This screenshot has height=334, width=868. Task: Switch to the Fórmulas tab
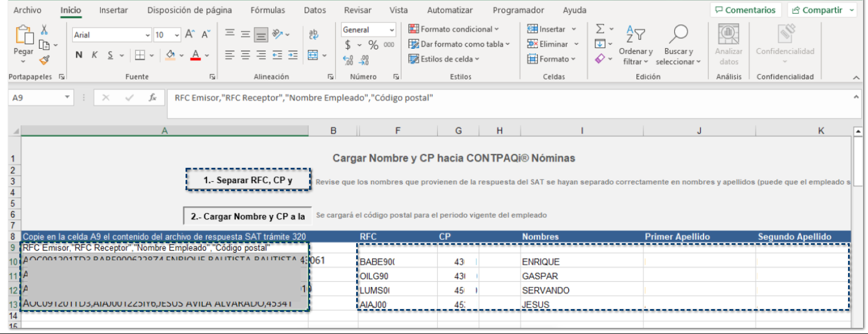(268, 10)
